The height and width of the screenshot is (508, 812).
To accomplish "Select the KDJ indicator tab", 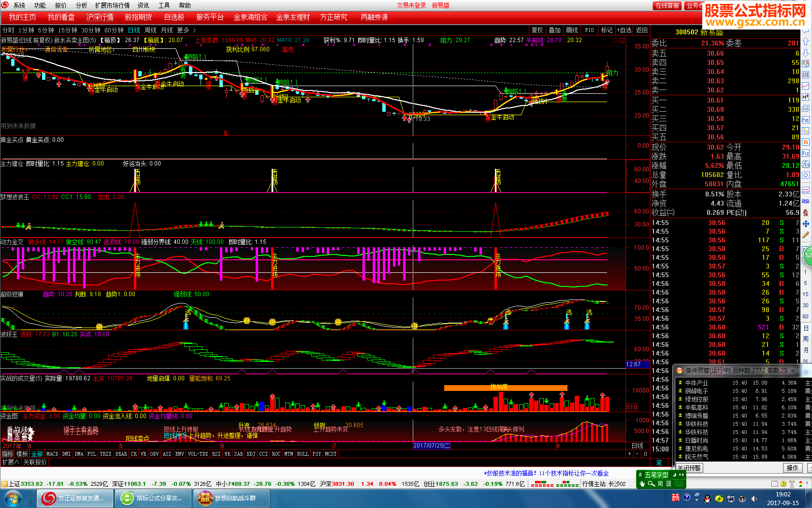I will tap(251, 454).
